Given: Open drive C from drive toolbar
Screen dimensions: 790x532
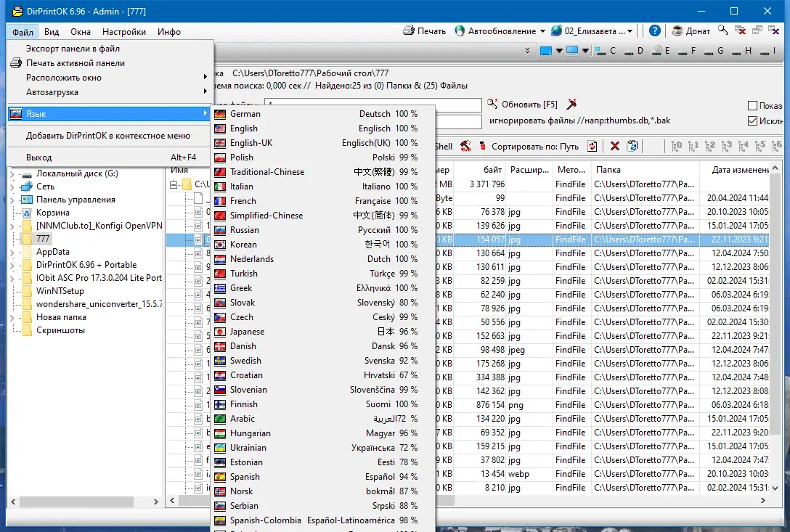Looking at the screenshot, I should [606, 50].
